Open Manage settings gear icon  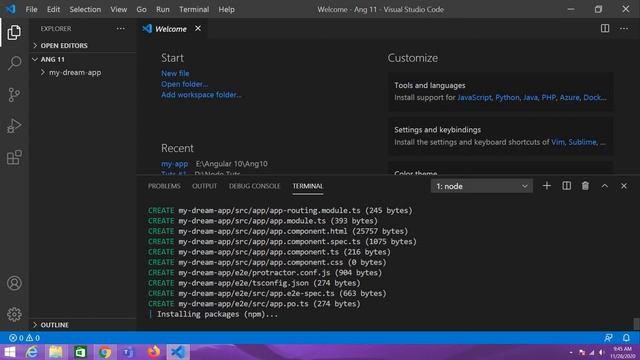[14, 314]
